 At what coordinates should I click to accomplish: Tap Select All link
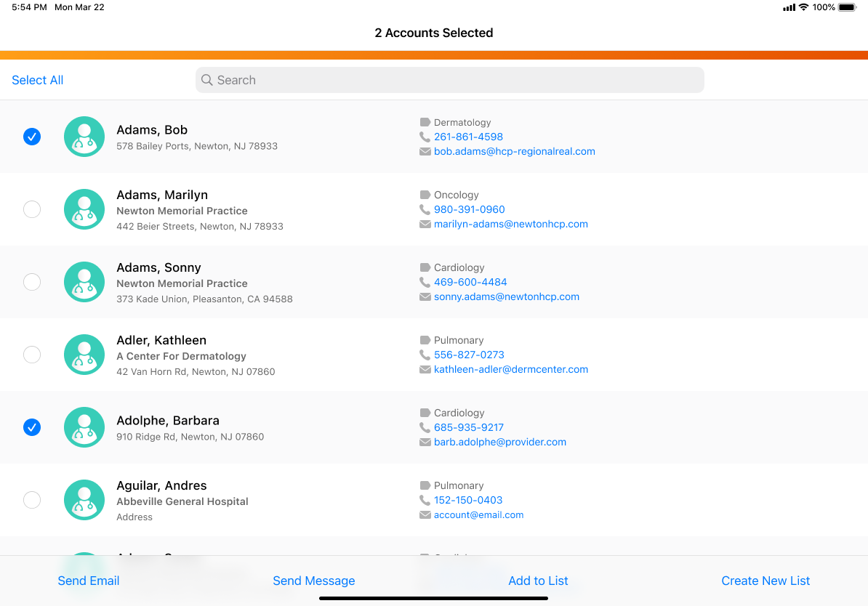coord(38,80)
